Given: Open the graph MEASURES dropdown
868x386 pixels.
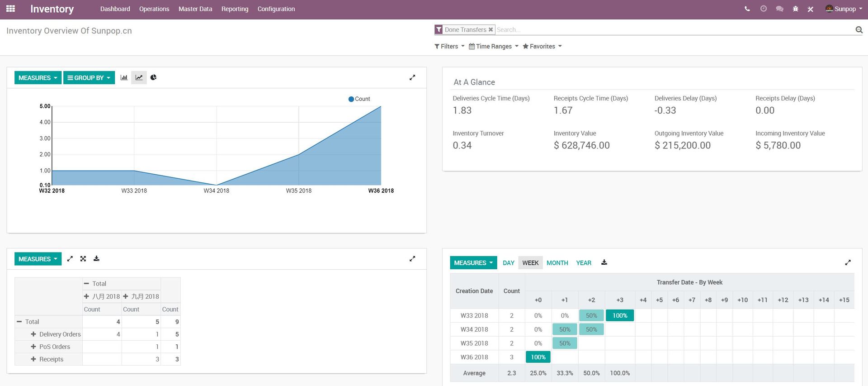Looking at the screenshot, I should coord(38,78).
